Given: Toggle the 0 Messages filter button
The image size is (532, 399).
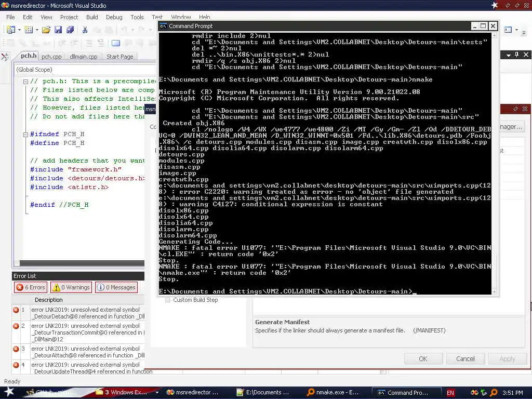Looking at the screenshot, I should pyautogui.click(x=116, y=287).
